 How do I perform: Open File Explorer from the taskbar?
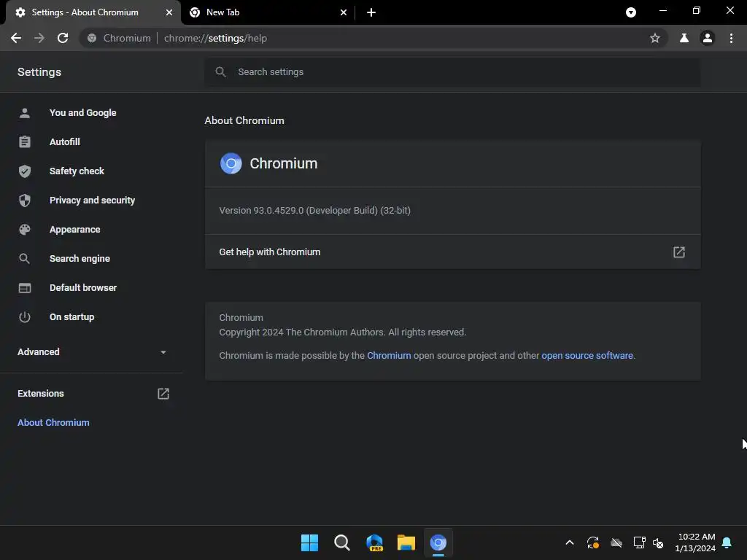tap(406, 542)
